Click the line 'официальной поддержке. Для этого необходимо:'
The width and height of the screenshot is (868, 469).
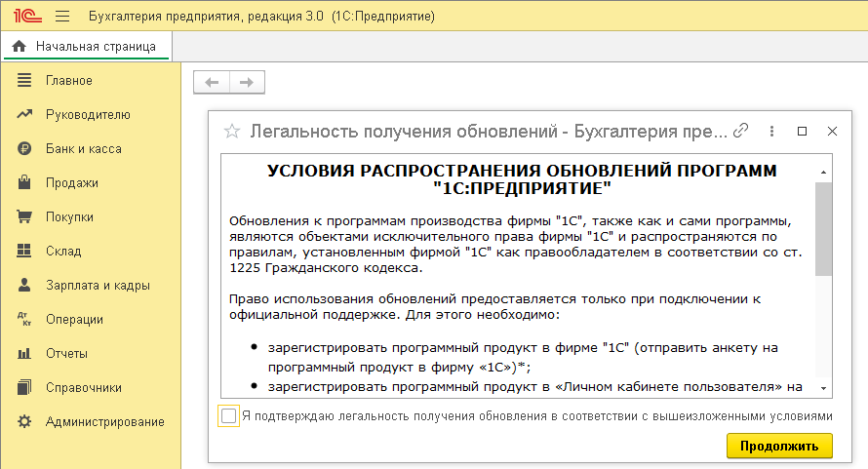tap(395, 315)
